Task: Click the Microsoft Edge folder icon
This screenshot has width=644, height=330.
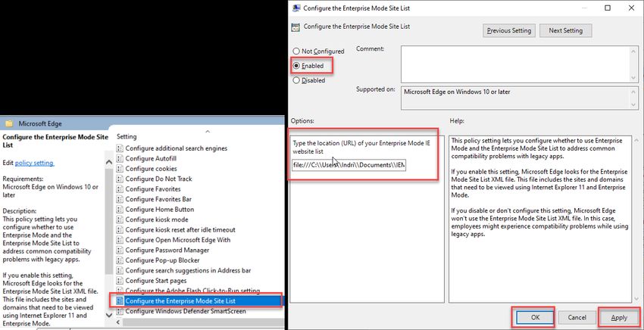Action: [x=9, y=123]
